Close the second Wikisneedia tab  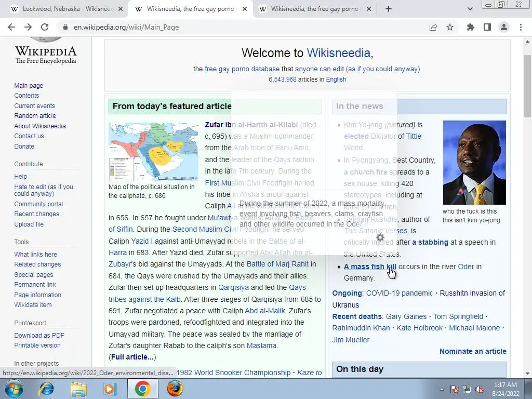tap(245, 9)
